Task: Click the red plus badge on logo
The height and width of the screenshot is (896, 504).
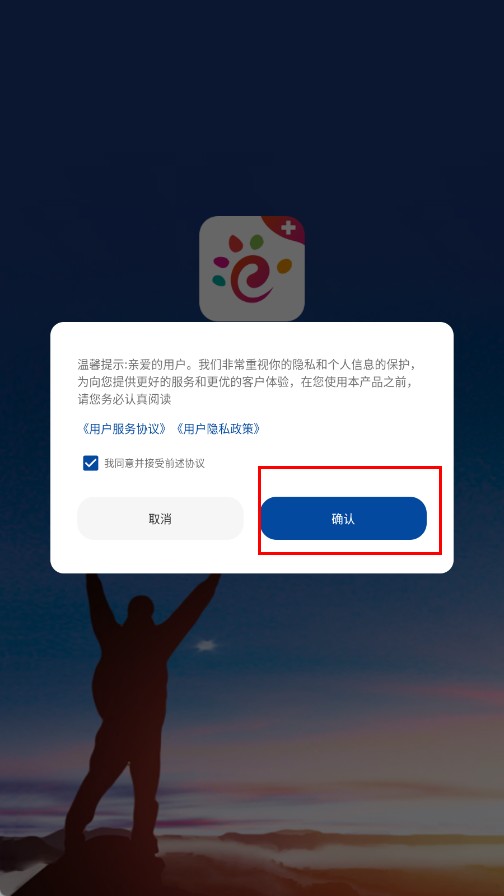Action: click(286, 229)
